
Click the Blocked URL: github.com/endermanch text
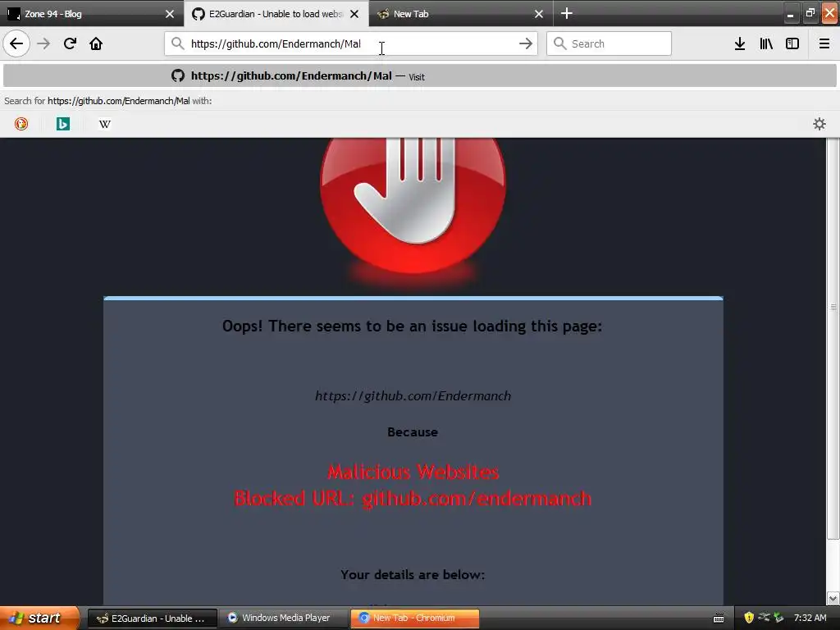pyautogui.click(x=413, y=499)
